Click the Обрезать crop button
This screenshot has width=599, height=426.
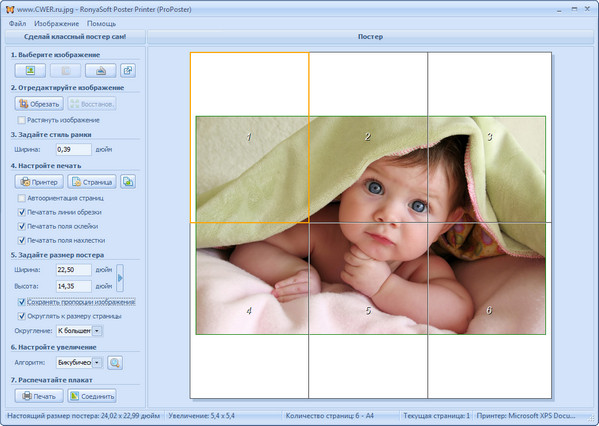[39, 104]
